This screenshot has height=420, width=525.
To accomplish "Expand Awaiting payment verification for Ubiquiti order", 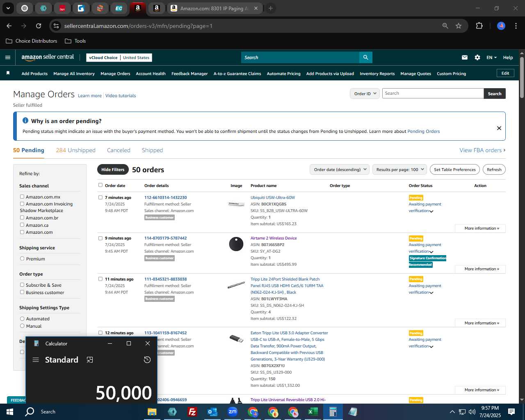I will point(425,208).
